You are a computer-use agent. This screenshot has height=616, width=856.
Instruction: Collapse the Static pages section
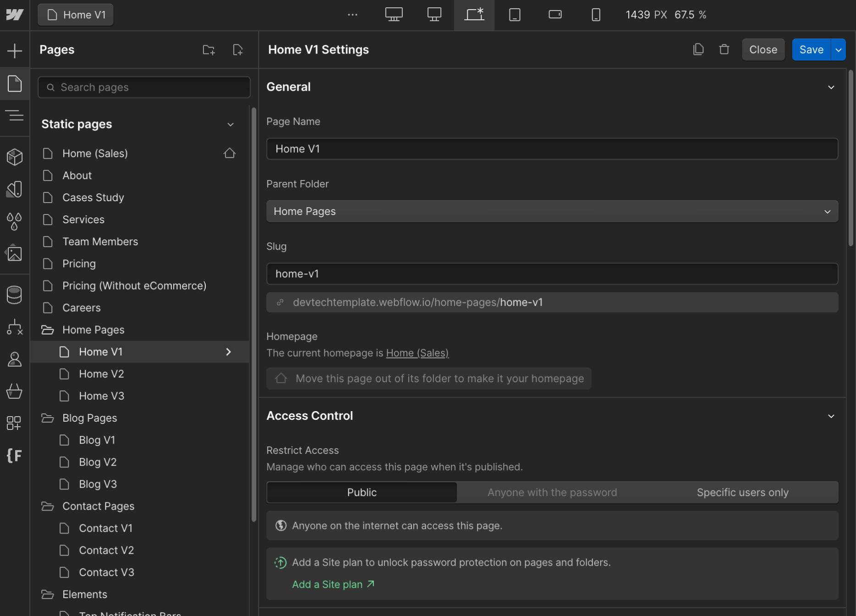click(230, 124)
